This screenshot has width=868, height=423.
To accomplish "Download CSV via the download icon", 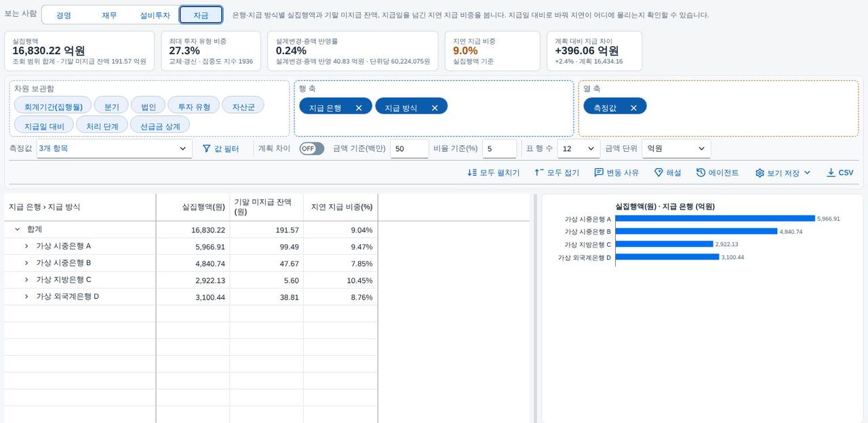I will [x=831, y=173].
